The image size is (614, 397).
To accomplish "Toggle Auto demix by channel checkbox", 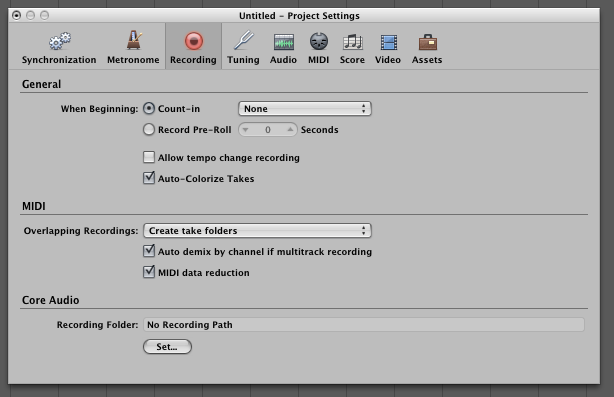I will pyautogui.click(x=149, y=251).
